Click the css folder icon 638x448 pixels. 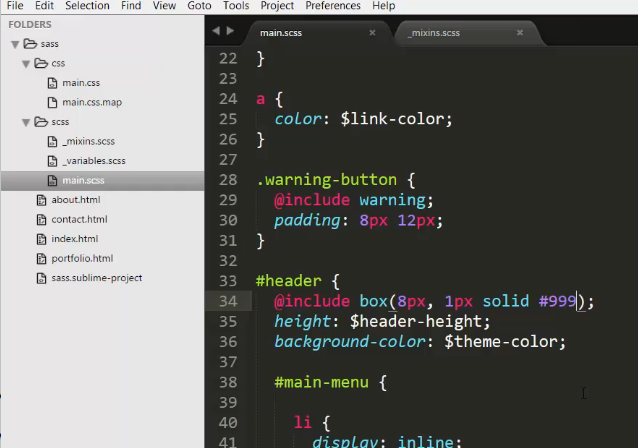point(41,63)
